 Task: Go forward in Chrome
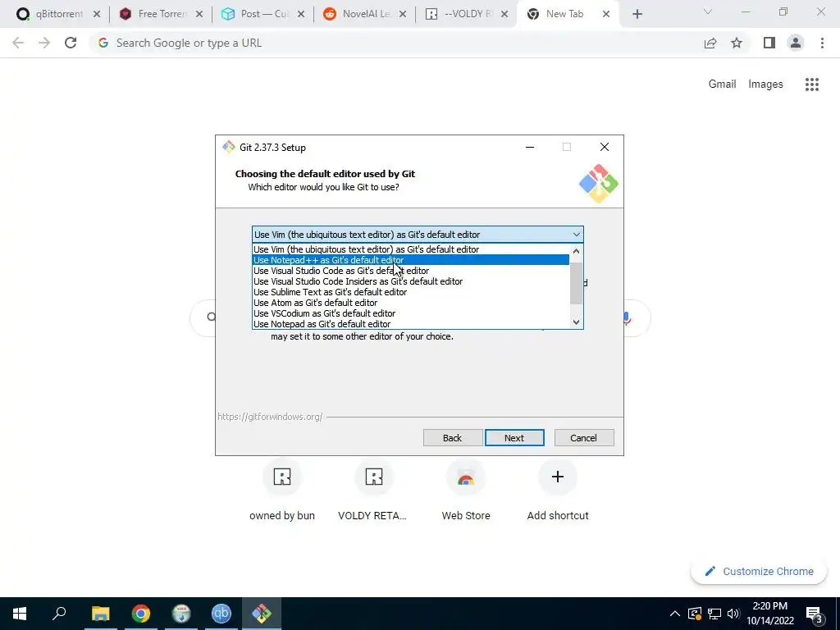[44, 43]
